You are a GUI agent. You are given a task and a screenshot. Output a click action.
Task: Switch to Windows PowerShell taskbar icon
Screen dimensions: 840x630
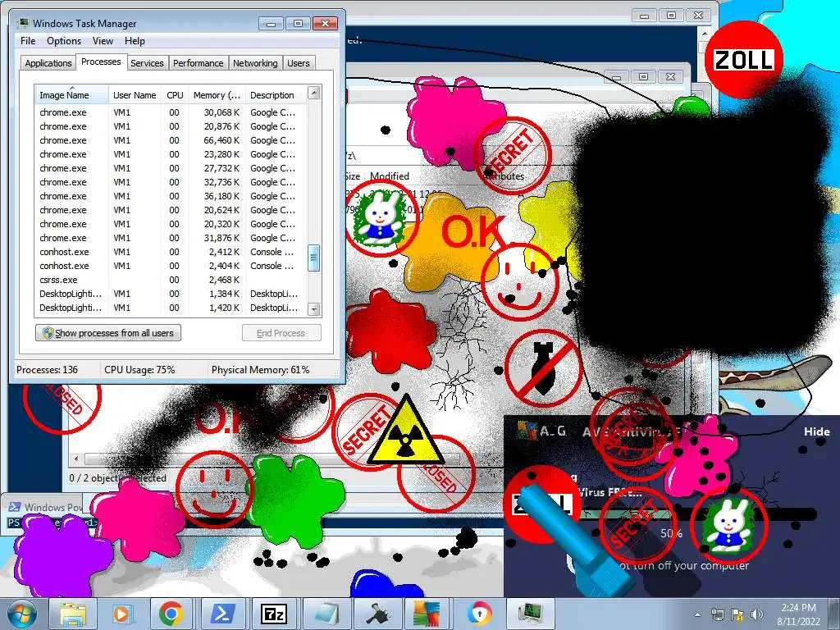pos(223,614)
